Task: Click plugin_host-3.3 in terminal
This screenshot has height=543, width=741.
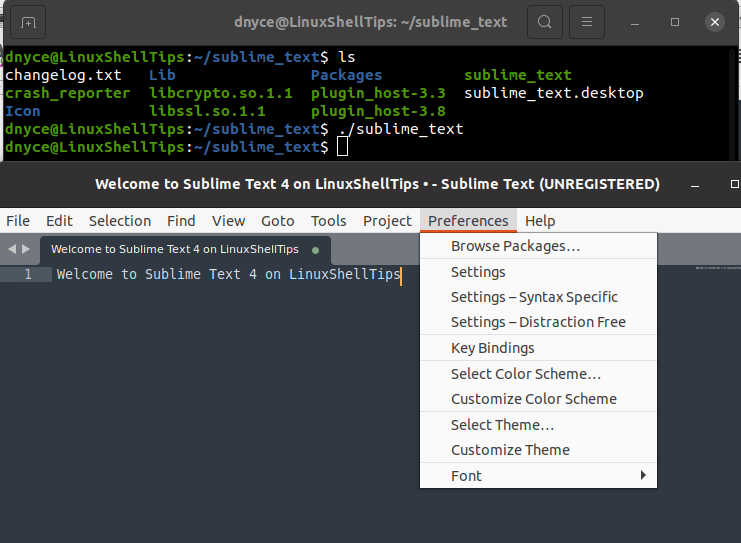Action: (x=378, y=93)
